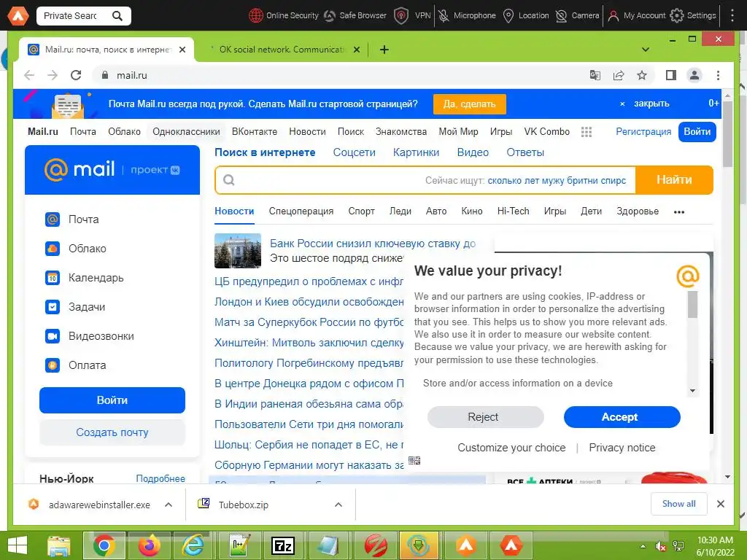747x560 pixels.
Task: Bookmark this page with the star
Action: pyautogui.click(x=642, y=75)
